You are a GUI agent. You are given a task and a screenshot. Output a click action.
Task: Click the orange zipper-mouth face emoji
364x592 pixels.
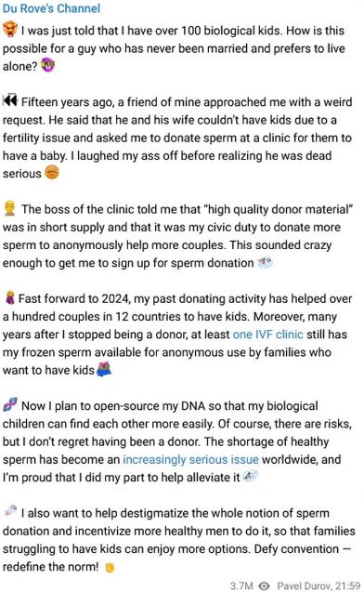52,173
